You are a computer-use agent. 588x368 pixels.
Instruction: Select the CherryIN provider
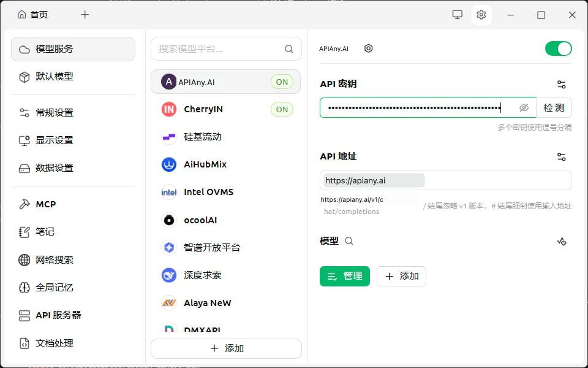(x=226, y=109)
